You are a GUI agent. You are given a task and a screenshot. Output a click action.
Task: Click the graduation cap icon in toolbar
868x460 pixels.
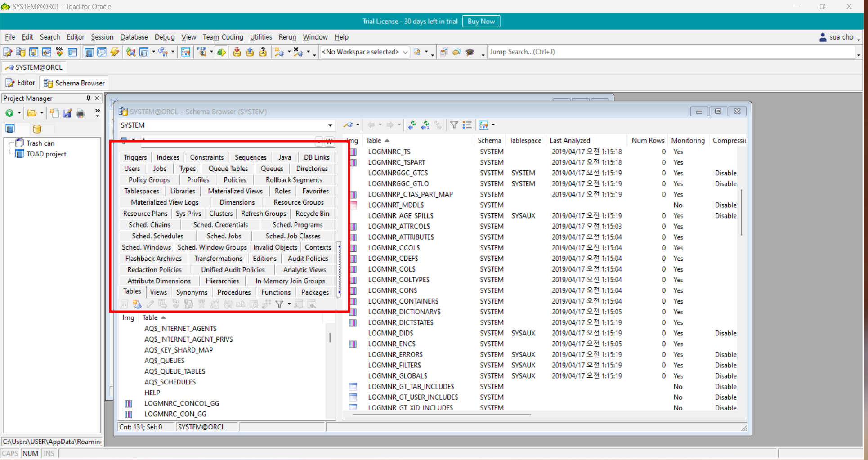470,52
